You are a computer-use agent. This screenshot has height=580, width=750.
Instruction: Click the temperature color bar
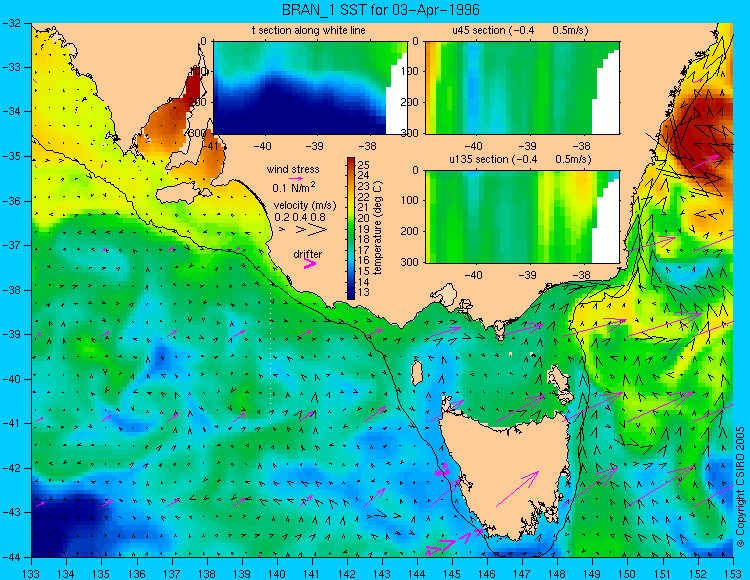[x=351, y=228]
